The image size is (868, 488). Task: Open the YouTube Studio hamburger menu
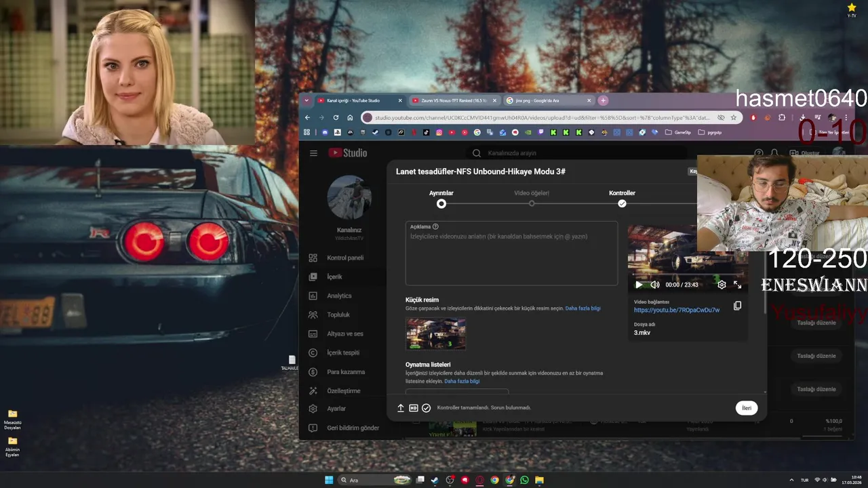point(313,153)
